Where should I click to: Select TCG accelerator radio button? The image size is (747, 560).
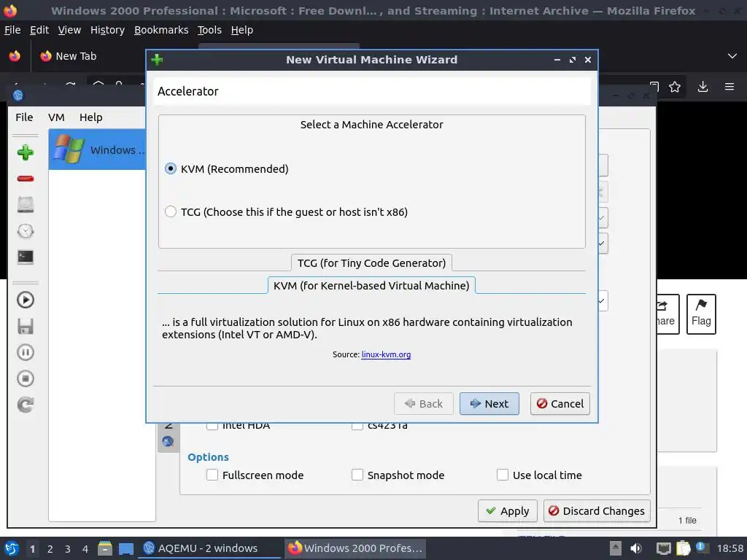click(171, 211)
